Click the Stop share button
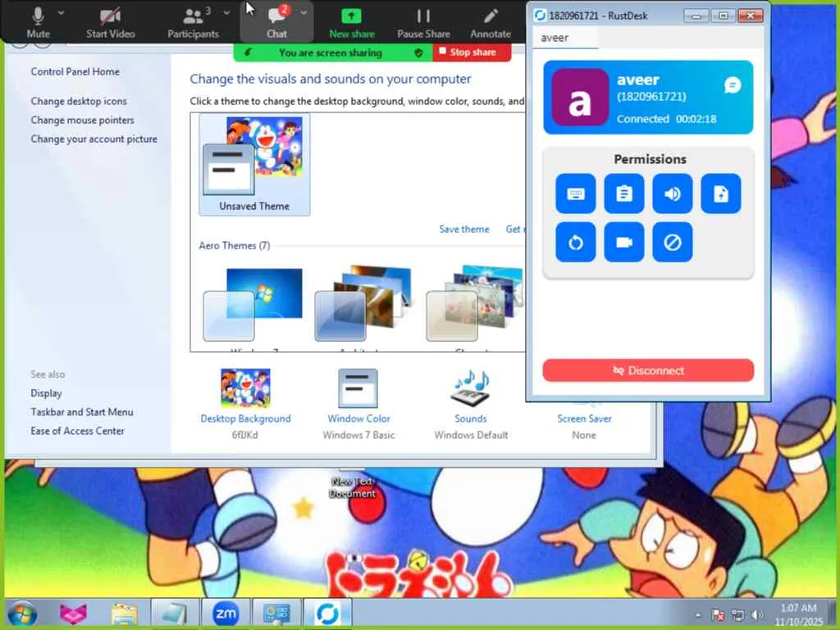This screenshot has height=630, width=840. click(472, 52)
